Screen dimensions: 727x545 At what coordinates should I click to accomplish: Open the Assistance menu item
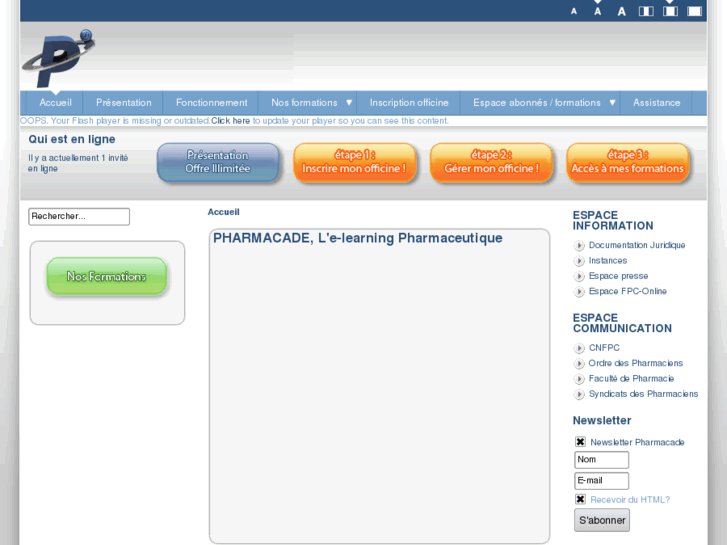657,103
